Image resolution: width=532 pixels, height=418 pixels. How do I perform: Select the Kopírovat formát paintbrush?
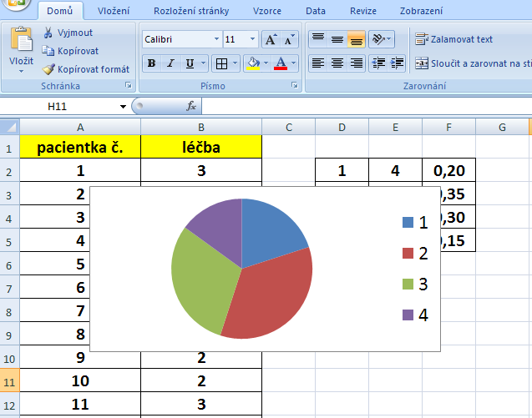(48, 69)
